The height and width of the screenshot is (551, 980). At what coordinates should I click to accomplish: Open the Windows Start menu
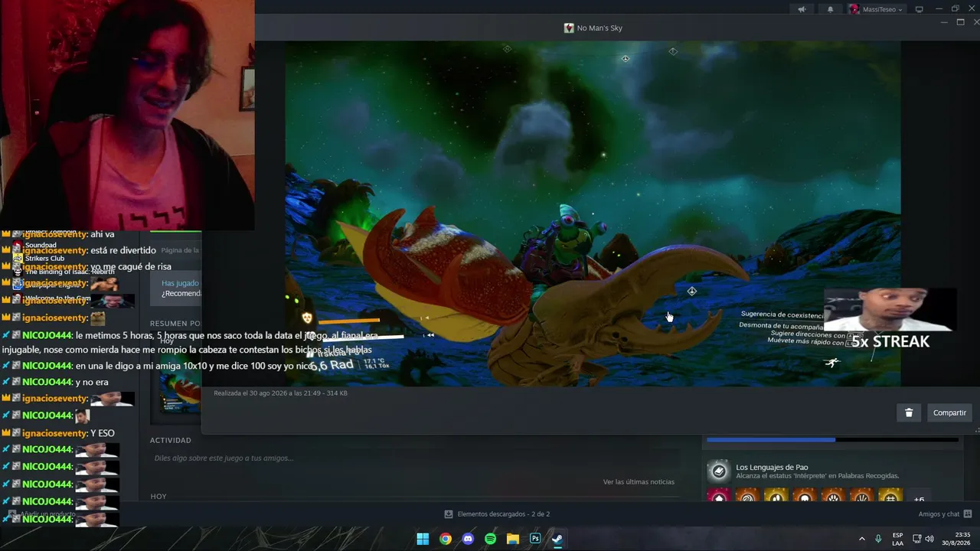(423, 539)
